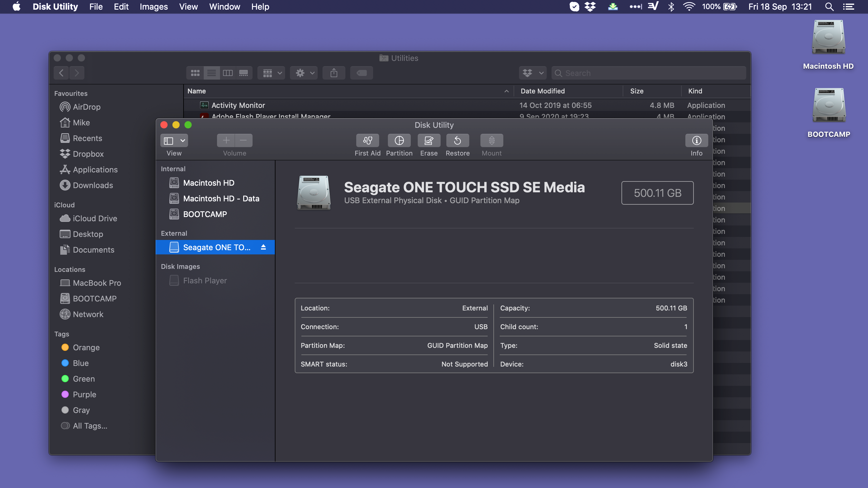Open the Apple menu
Image resolution: width=868 pixels, height=488 pixels.
[x=16, y=7]
